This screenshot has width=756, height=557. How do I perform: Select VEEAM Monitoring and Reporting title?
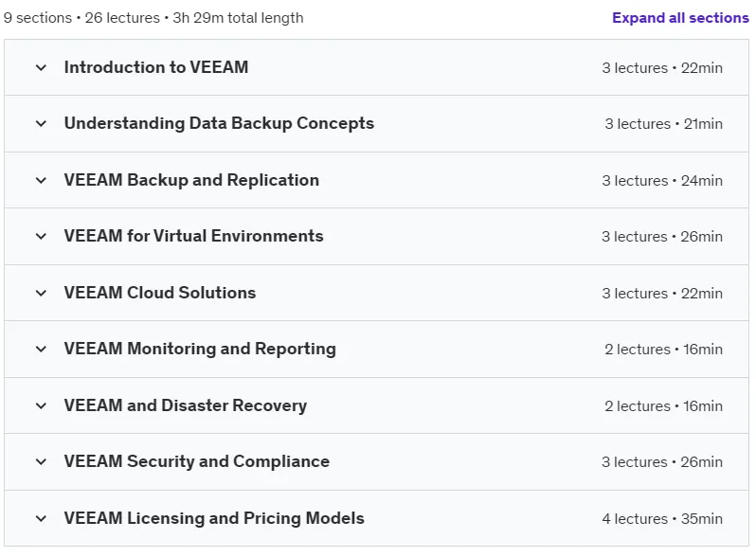pos(200,349)
